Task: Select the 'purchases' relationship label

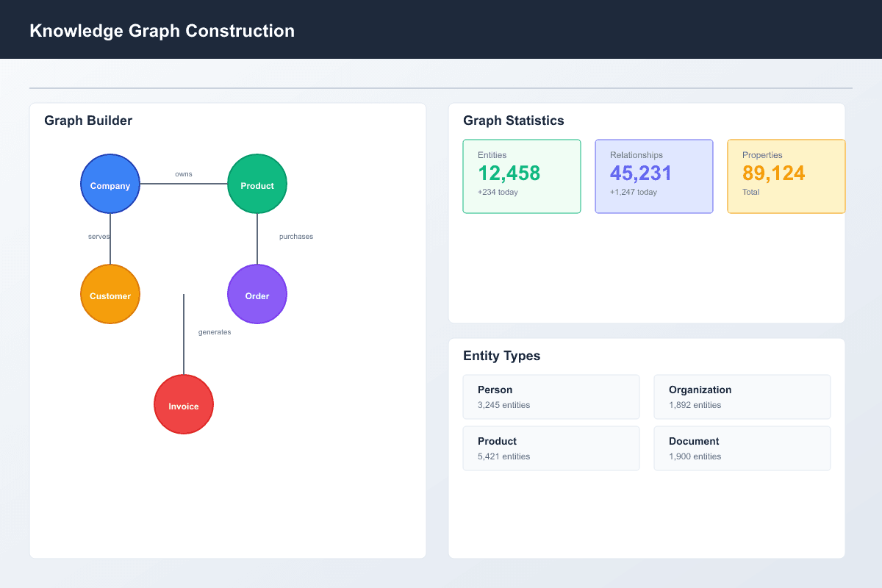Action: [x=295, y=236]
